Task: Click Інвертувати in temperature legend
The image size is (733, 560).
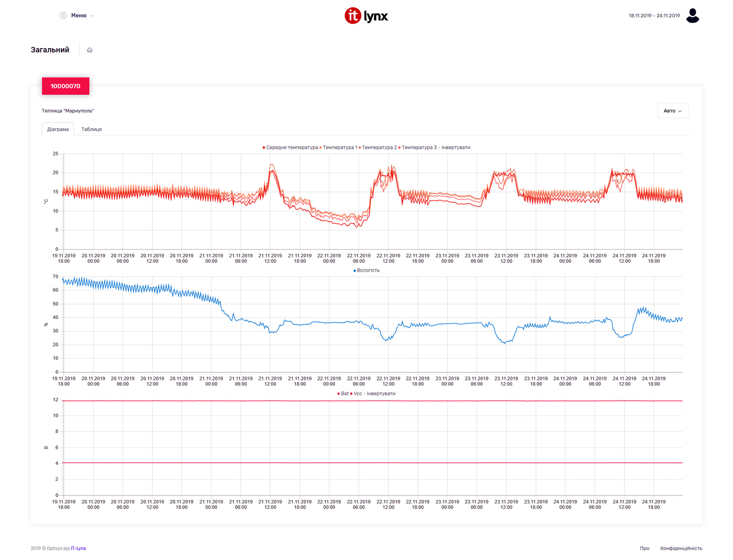Action: tap(456, 148)
